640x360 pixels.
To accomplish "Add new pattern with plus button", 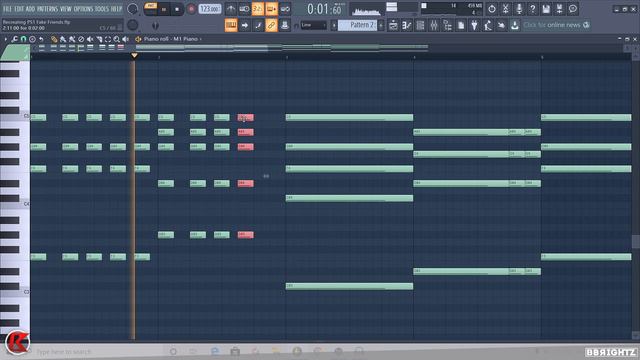I will (381, 25).
